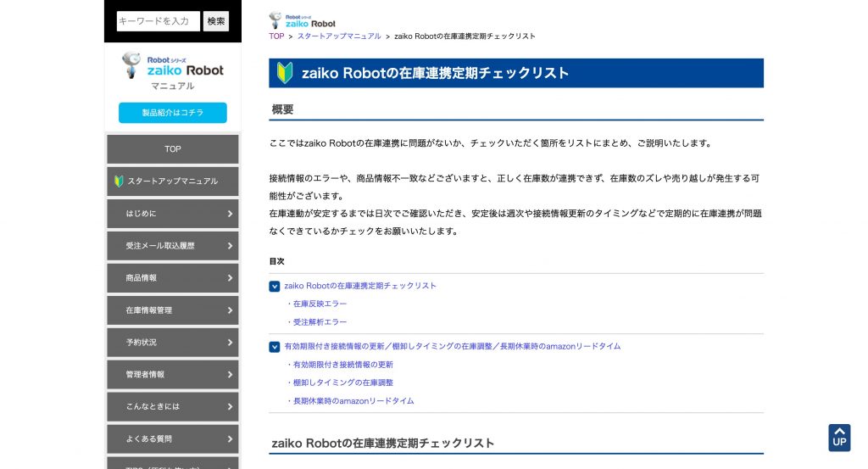Jump to zaiko Robotの在庫連携定期チェックリスト contents link

359,286
